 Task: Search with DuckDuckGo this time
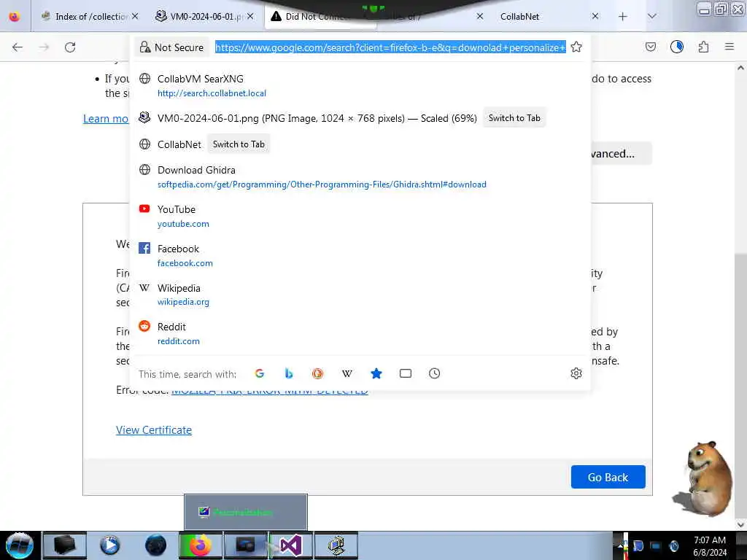(x=318, y=374)
